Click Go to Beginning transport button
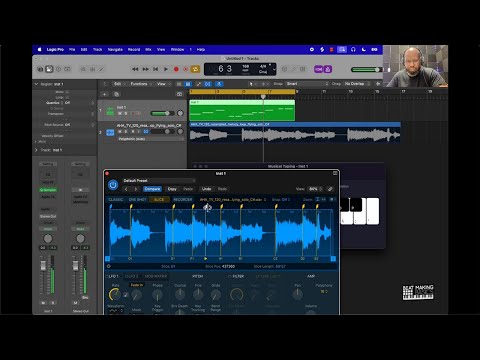480x360 pixels. pos(156,69)
